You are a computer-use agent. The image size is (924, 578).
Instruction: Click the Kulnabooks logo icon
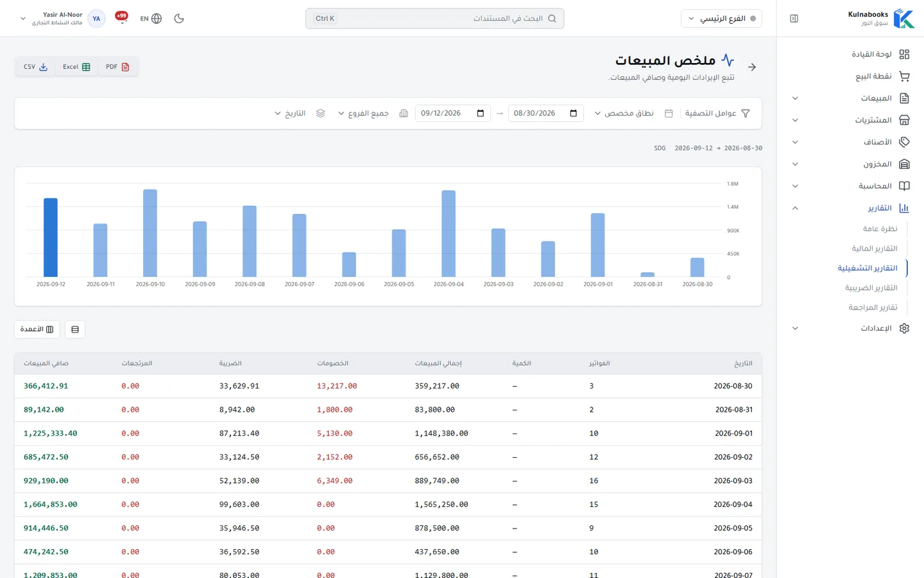point(904,19)
